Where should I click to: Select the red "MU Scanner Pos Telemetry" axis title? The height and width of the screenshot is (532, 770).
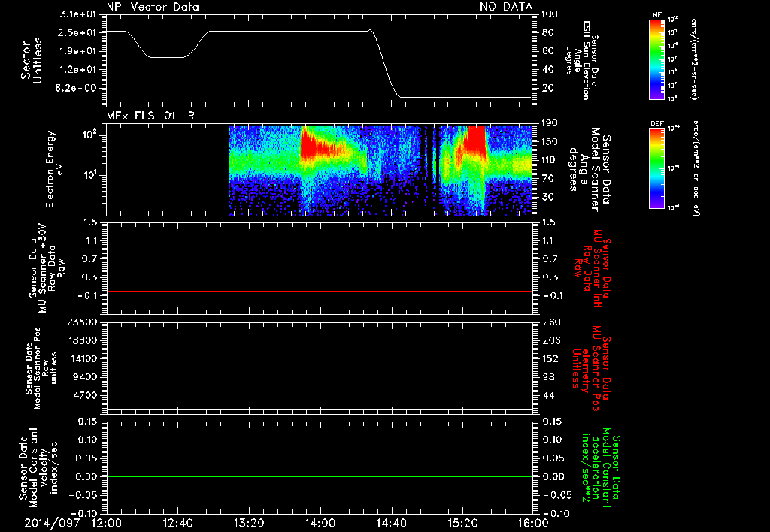coord(592,368)
